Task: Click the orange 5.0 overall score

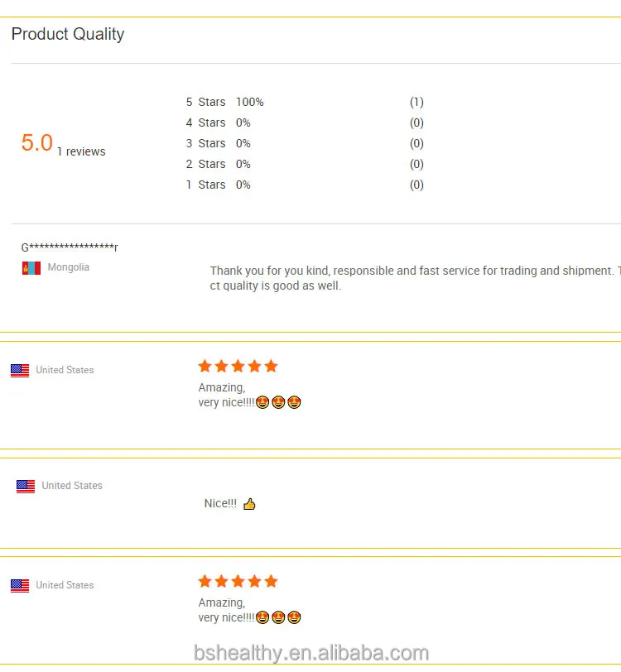Action: 37,143
